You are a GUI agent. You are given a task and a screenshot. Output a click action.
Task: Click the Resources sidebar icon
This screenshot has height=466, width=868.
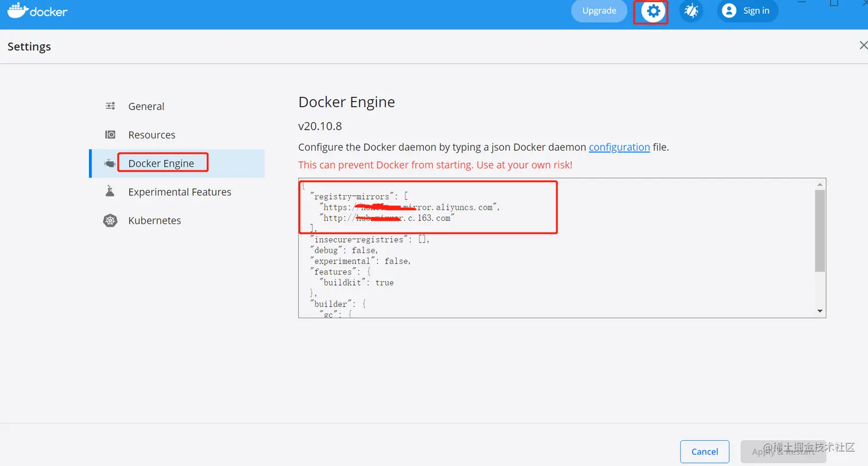110,134
